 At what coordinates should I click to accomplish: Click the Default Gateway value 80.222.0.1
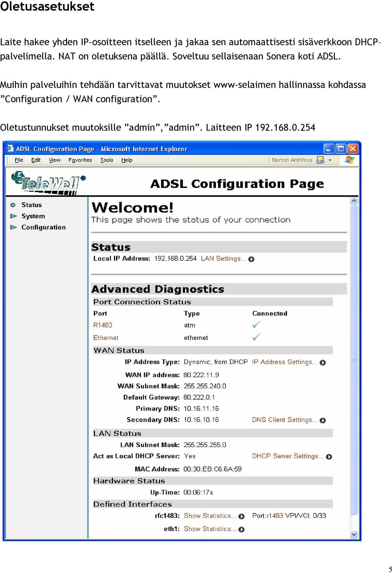click(199, 397)
